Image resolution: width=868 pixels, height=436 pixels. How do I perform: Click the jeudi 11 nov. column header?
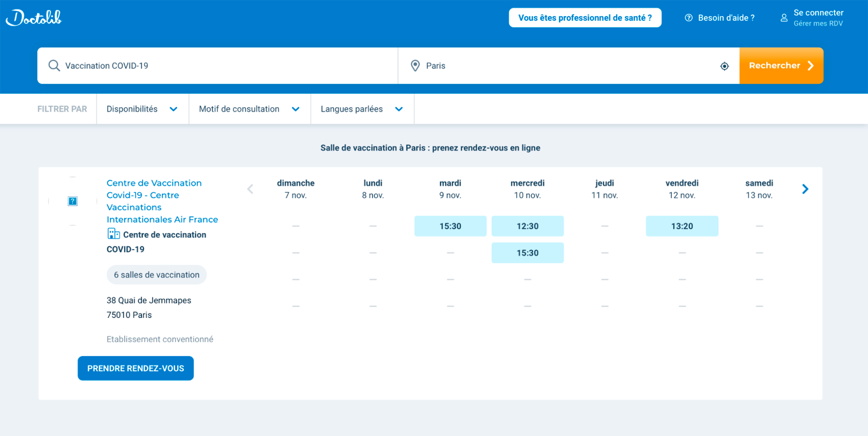(x=605, y=189)
